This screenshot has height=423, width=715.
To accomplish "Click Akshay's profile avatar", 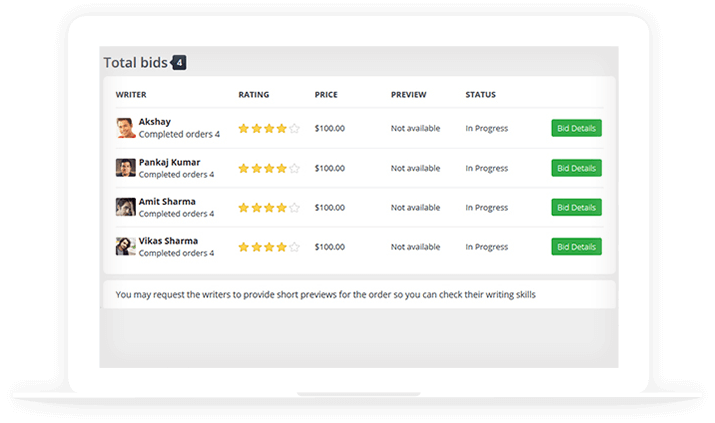I will (126, 128).
